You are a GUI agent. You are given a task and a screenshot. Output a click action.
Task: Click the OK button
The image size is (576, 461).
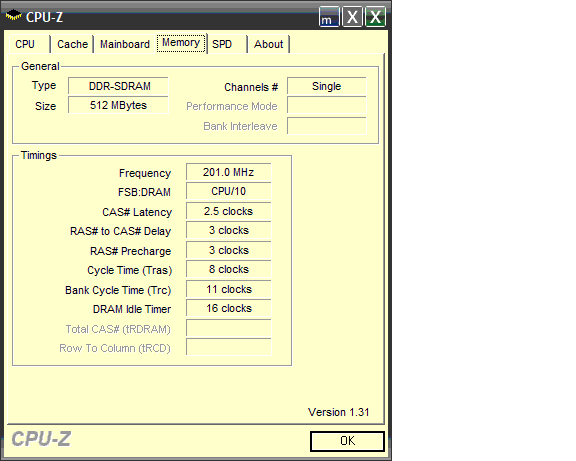[348, 441]
